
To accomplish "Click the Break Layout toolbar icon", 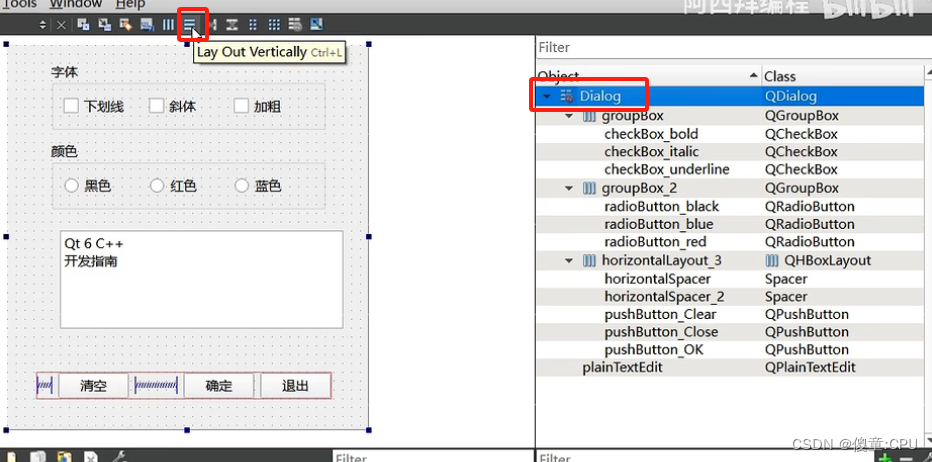I will click(295, 24).
